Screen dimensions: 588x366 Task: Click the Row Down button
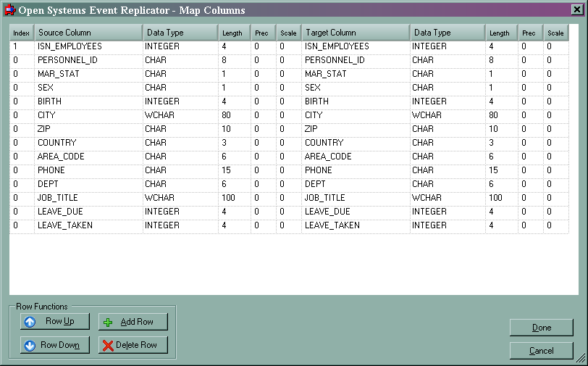point(55,344)
